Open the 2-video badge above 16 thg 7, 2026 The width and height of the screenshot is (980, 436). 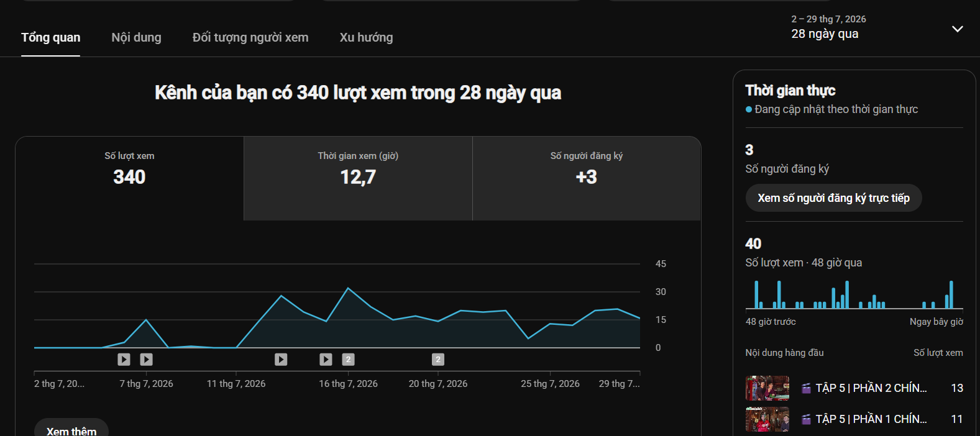tap(348, 359)
